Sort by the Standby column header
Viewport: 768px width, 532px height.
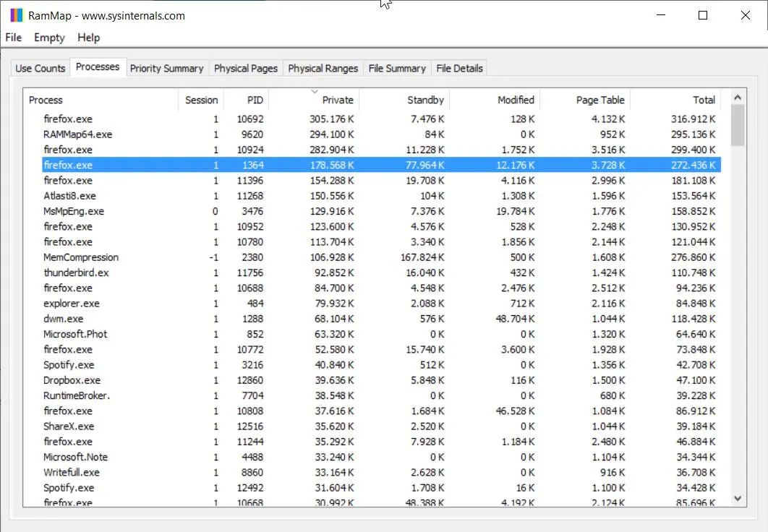tap(404, 100)
